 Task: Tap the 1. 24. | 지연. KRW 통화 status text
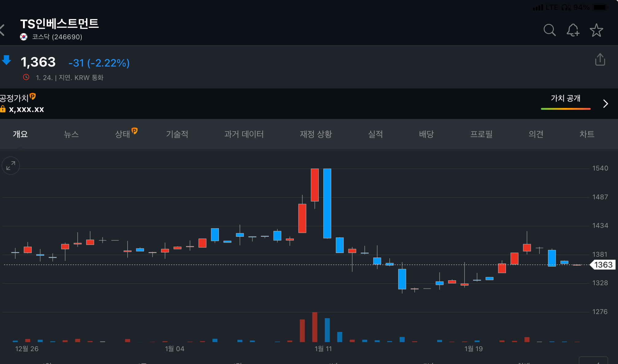tap(70, 78)
